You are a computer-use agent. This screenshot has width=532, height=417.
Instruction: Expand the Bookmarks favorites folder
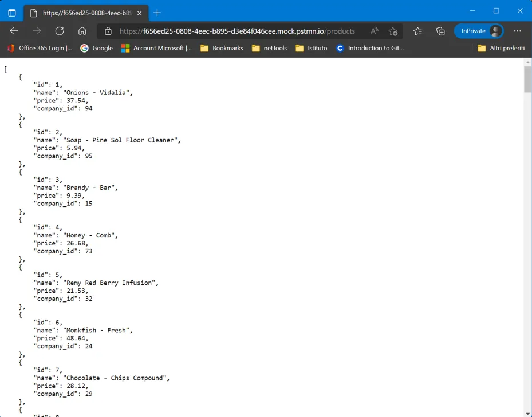[x=222, y=48]
